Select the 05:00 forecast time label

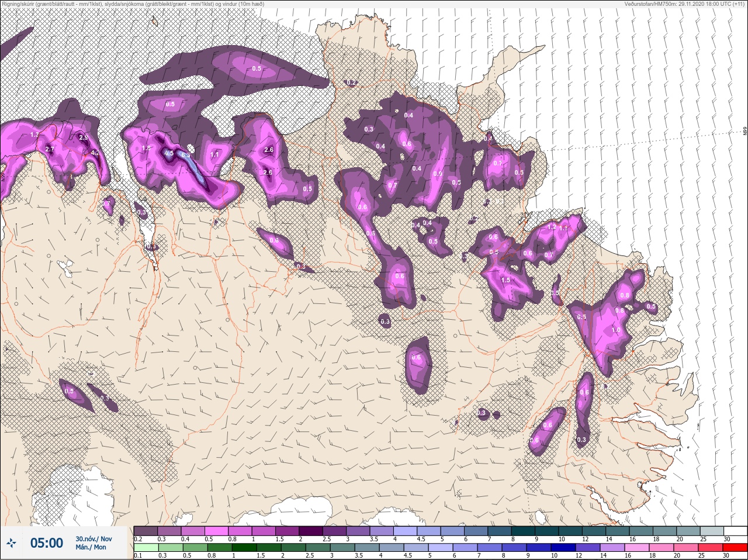pyautogui.click(x=46, y=543)
